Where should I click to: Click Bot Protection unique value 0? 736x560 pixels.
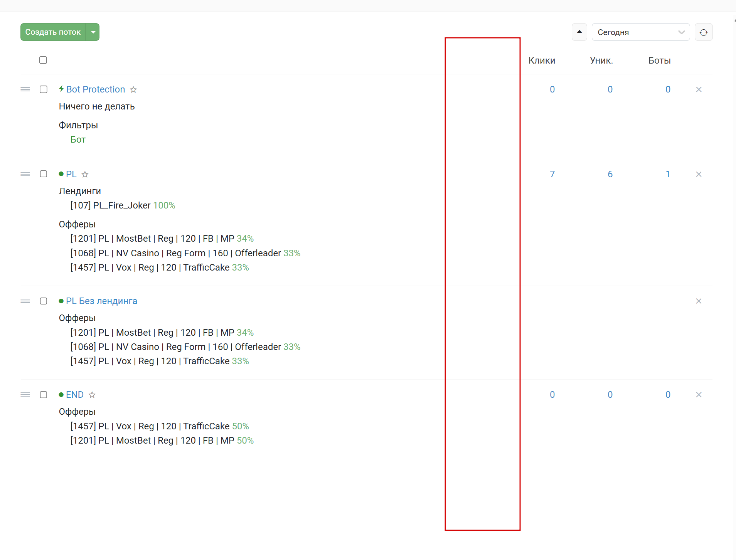click(610, 89)
